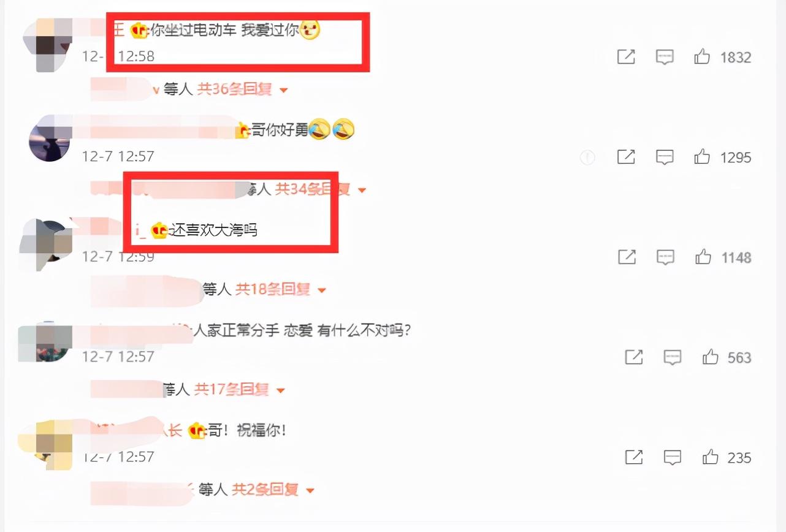Like the comment with 1832 likes

pos(702,57)
